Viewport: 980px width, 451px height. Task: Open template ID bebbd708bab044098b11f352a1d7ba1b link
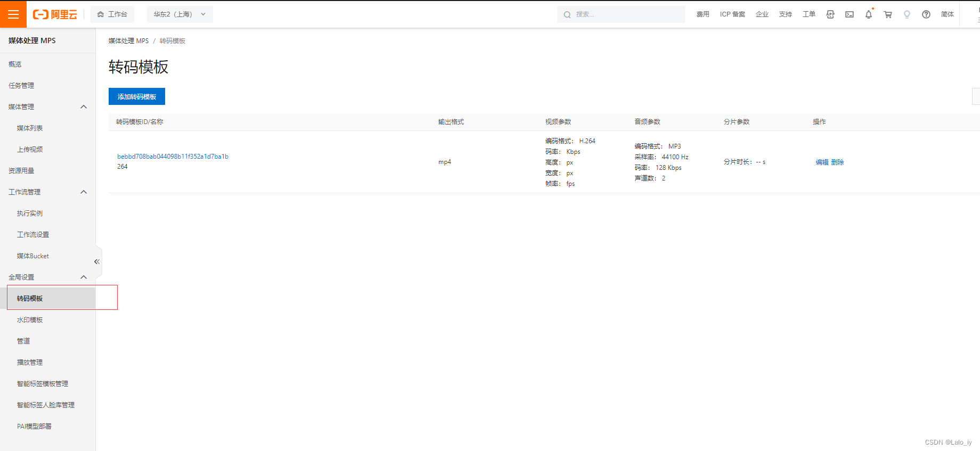pyautogui.click(x=173, y=157)
